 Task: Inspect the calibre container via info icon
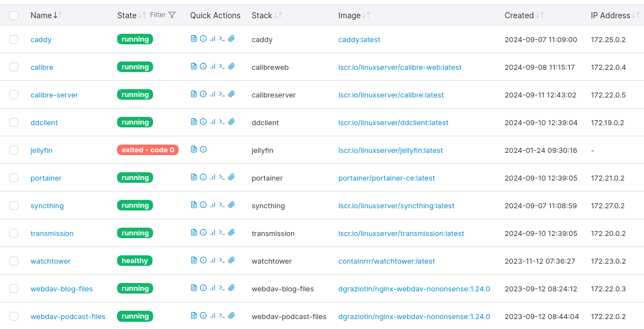coord(203,66)
